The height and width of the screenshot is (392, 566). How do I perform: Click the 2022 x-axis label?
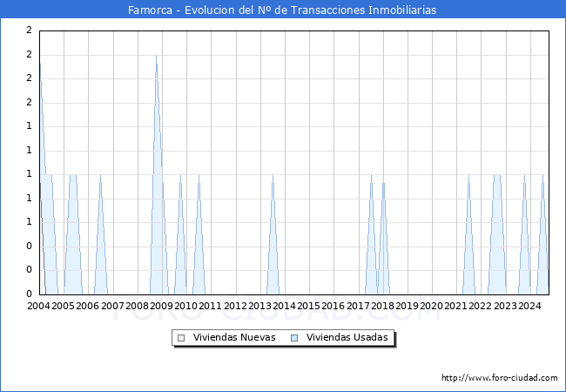pos(481,306)
